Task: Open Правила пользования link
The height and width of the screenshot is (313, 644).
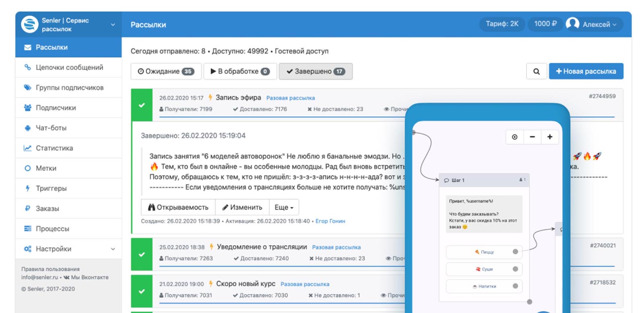Action: click(50, 269)
